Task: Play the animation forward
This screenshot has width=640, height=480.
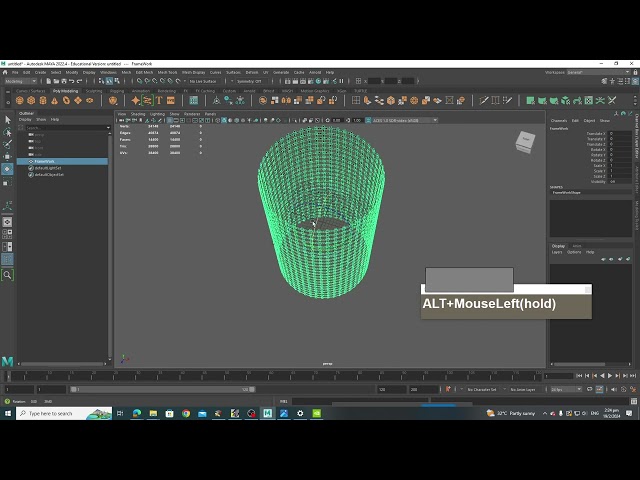Action: point(610,376)
